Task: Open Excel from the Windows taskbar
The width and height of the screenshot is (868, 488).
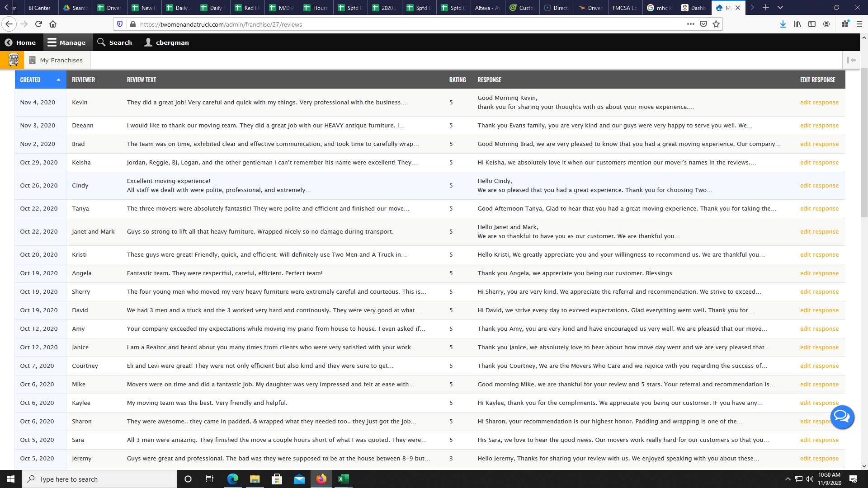Action: [343, 479]
